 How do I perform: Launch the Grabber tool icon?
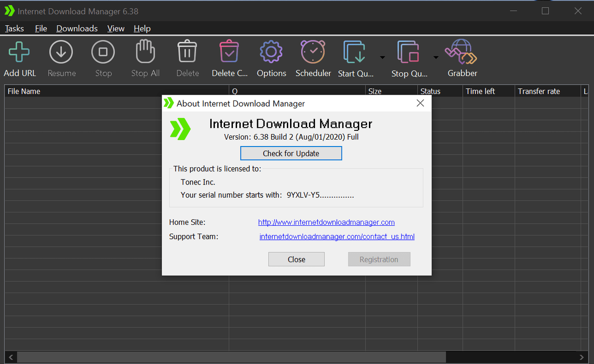point(461,52)
